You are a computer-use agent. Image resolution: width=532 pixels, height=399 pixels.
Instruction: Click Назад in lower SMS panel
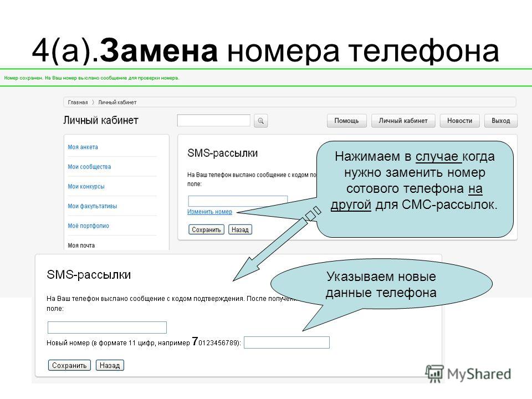(x=110, y=365)
